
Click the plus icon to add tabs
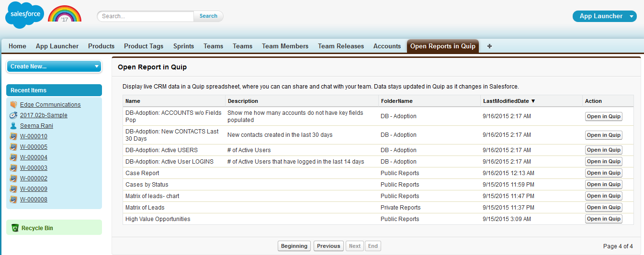[x=489, y=46]
